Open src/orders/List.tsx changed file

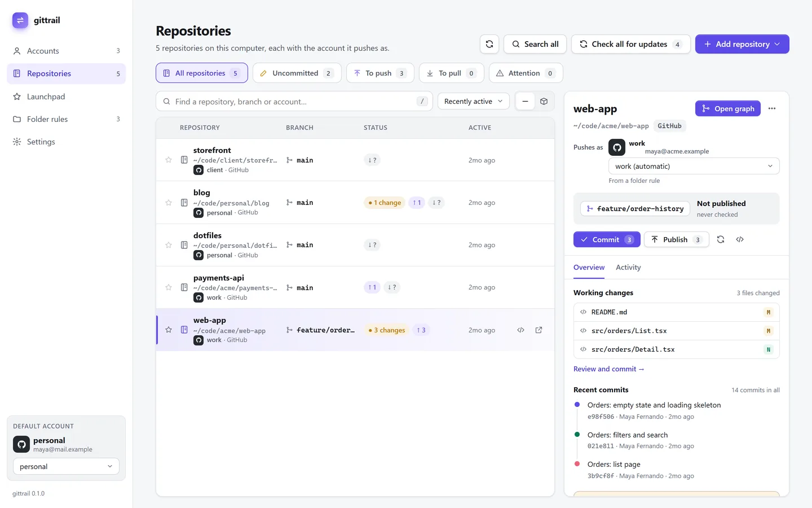(x=677, y=331)
